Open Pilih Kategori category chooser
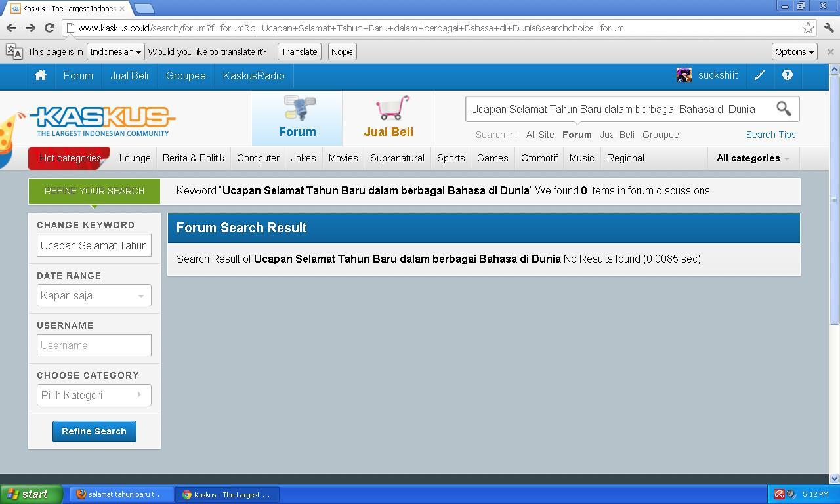The height and width of the screenshot is (504, 840). tap(94, 395)
